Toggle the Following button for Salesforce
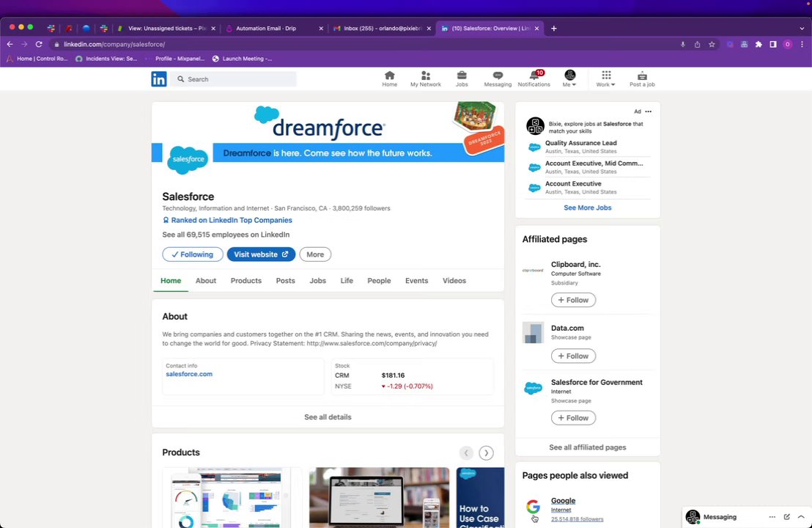 tap(193, 254)
